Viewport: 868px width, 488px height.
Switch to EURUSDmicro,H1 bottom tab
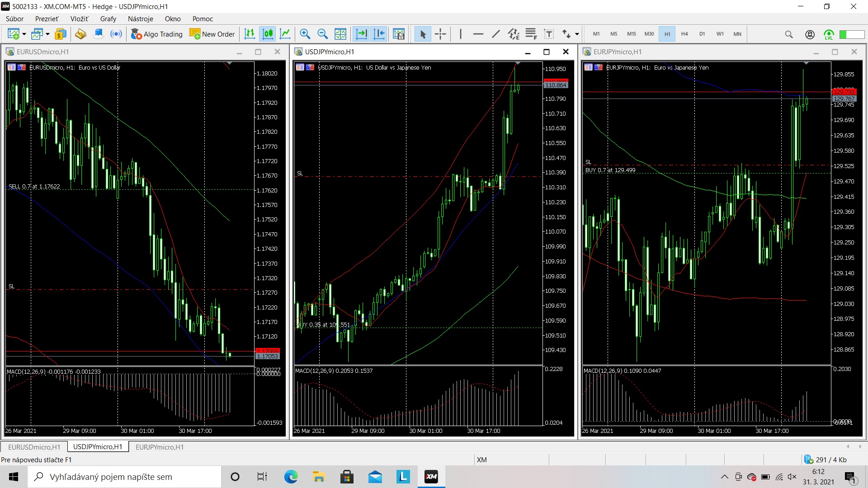(34, 447)
